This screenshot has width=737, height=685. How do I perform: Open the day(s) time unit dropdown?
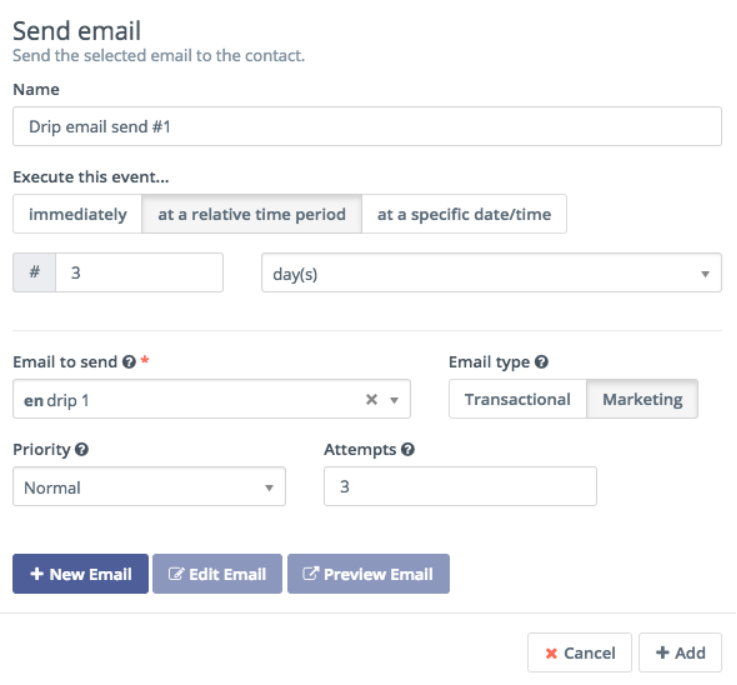491,273
